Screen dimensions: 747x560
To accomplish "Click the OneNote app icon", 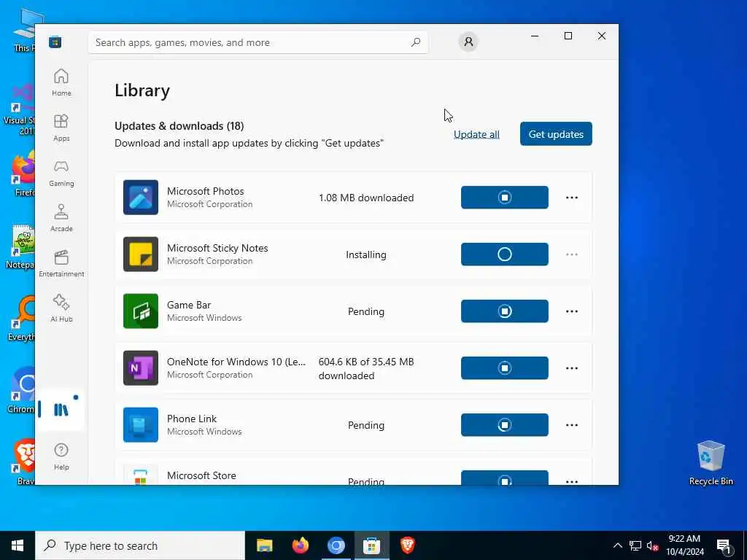I will (141, 367).
